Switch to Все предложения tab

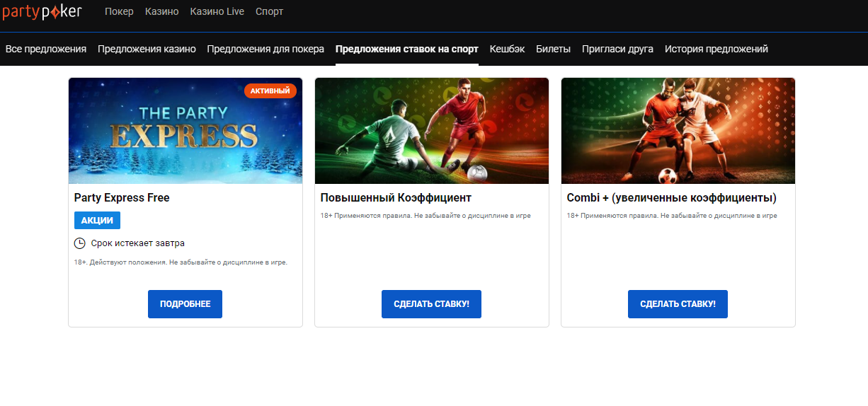click(46, 49)
